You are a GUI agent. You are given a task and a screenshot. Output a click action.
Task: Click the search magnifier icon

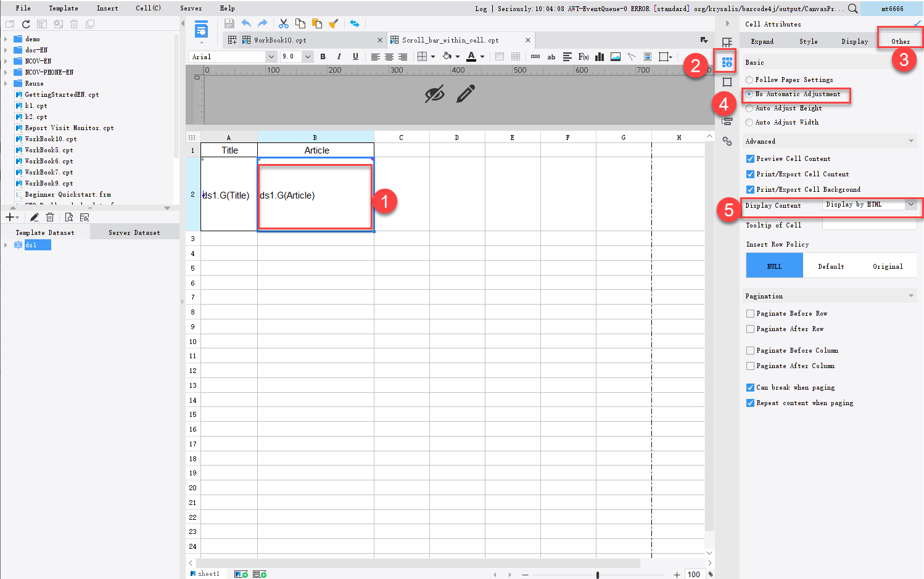852,9
